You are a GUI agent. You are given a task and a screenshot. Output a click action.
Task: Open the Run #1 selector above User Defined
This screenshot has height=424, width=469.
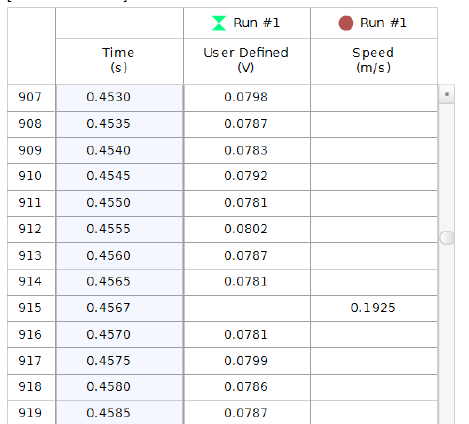pyautogui.click(x=247, y=23)
